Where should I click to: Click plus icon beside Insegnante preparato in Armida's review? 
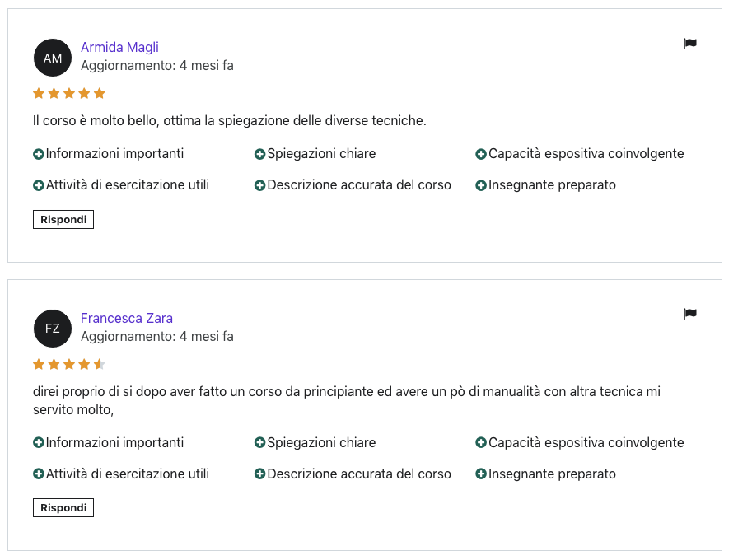(x=481, y=185)
